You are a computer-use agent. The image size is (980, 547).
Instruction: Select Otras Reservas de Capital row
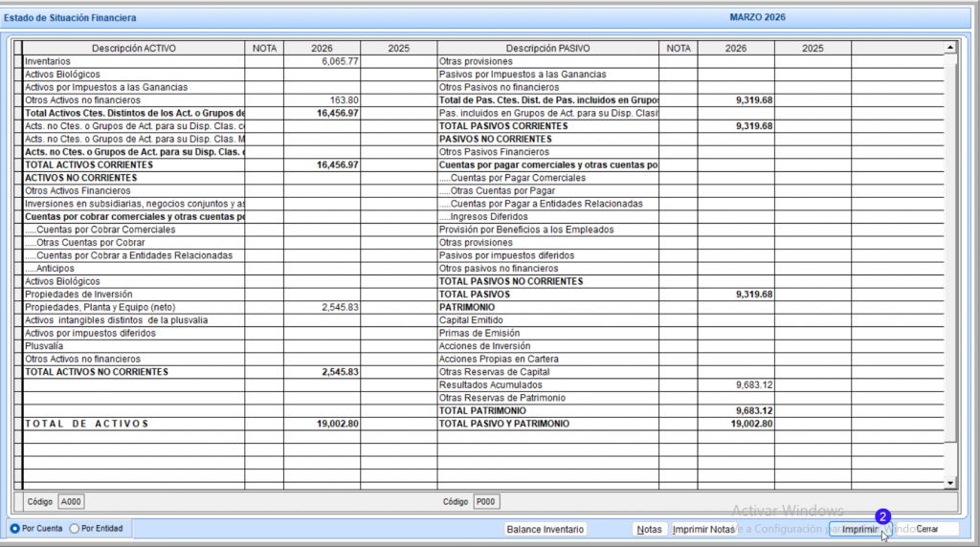pyautogui.click(x=548, y=372)
